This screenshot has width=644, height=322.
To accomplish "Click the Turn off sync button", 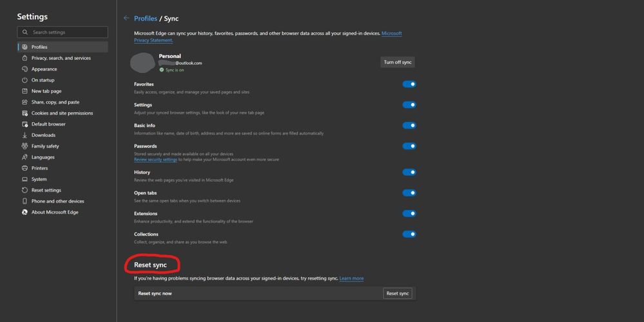I will 398,62.
